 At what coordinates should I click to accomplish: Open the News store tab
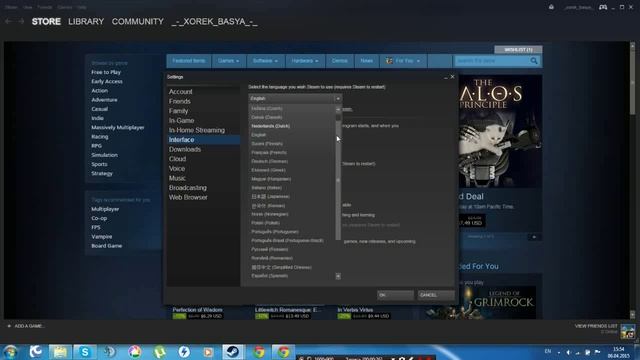(367, 61)
